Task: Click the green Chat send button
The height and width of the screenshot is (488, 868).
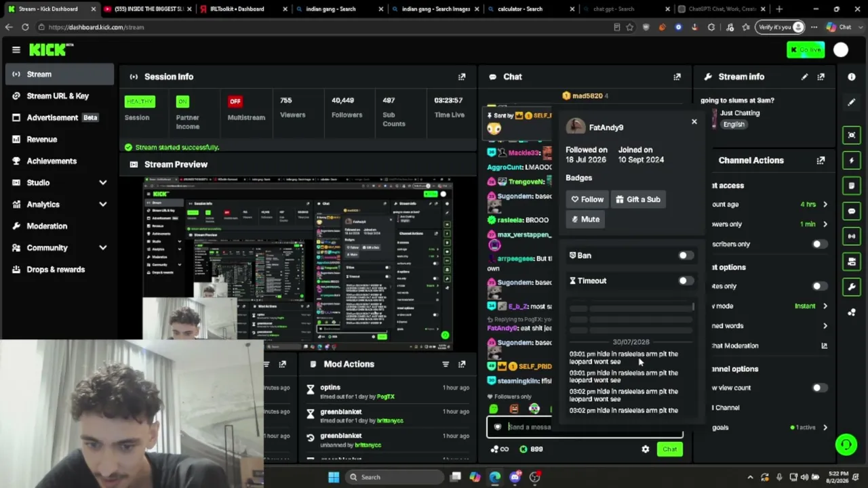Action: coord(669,449)
